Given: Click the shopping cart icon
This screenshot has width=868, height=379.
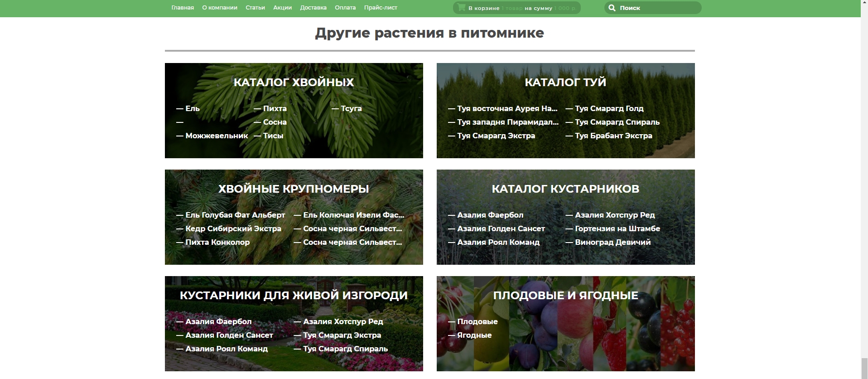Looking at the screenshot, I should click(x=461, y=7).
